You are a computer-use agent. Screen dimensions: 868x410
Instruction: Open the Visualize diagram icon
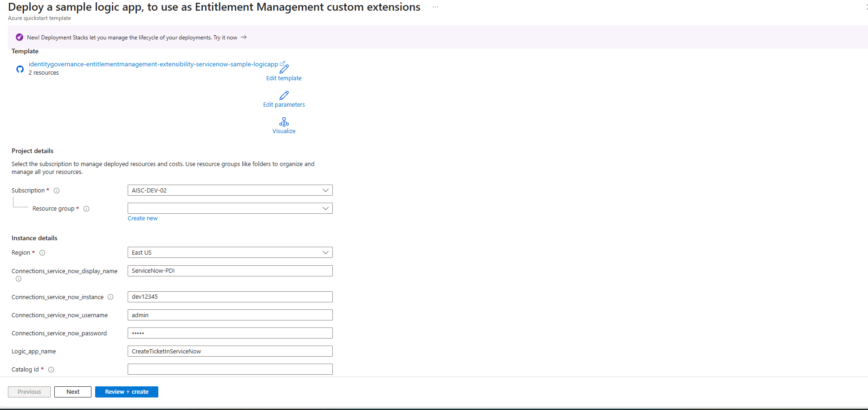(284, 122)
